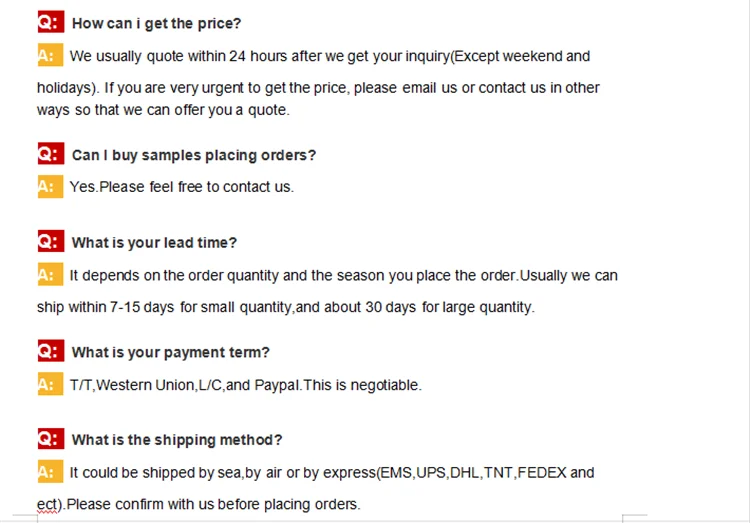Click the 'ship within 7-15 days for small quantity' line
The width and height of the screenshot is (750, 523).
point(285,307)
